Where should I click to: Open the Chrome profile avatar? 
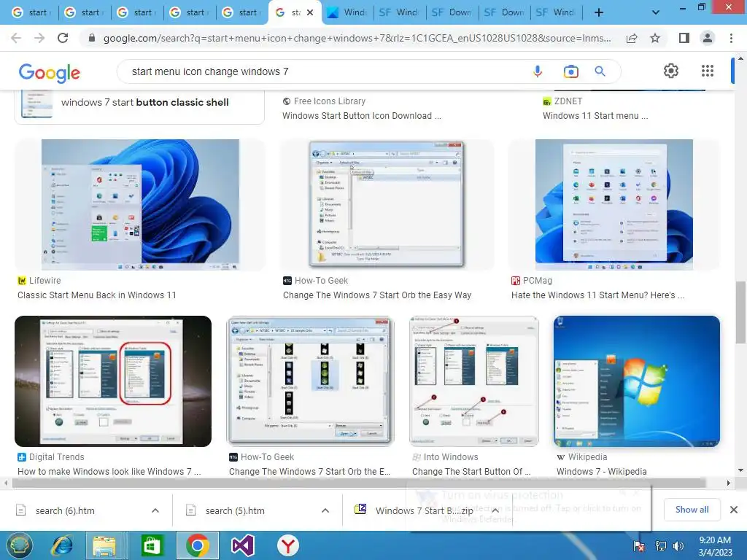(708, 38)
